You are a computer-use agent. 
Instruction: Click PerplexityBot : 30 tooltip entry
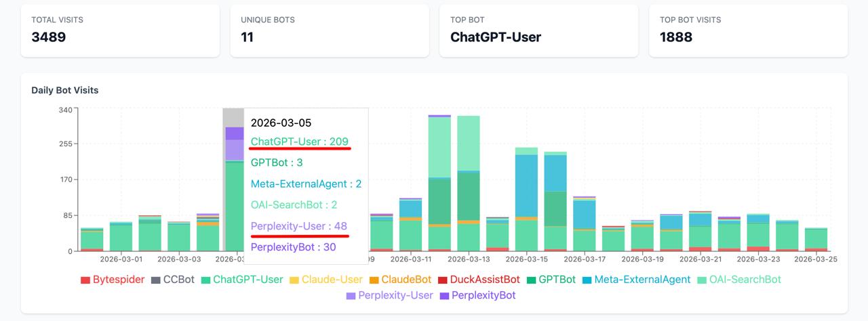[293, 247]
